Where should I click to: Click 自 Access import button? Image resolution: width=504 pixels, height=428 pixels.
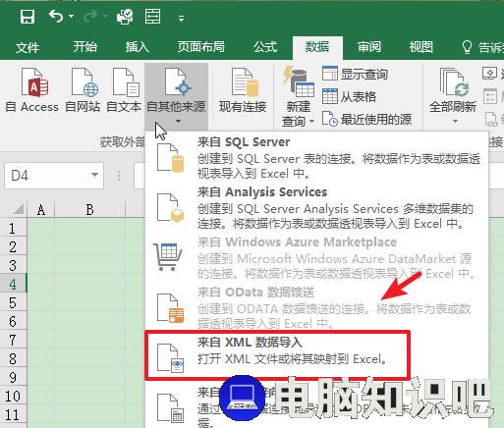point(32,89)
